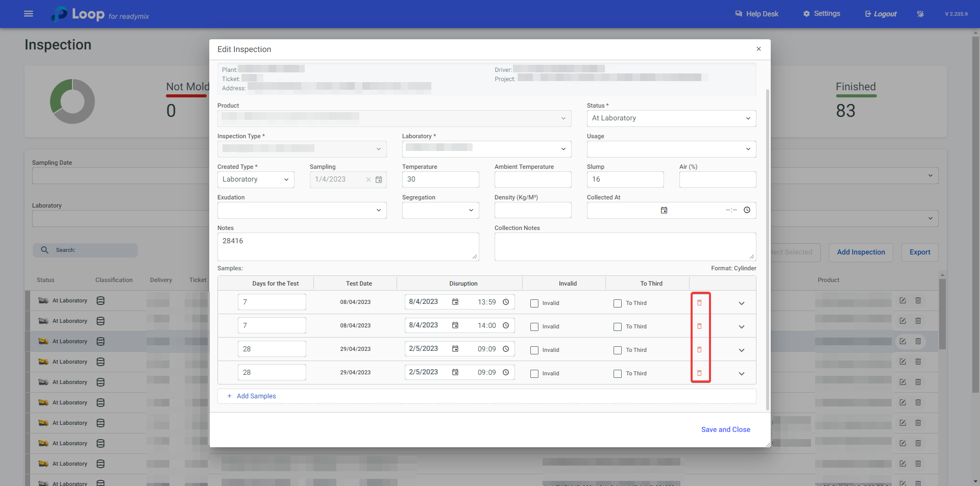Open clock time picker in Collected At field
This screenshot has height=486, width=980.
point(747,210)
